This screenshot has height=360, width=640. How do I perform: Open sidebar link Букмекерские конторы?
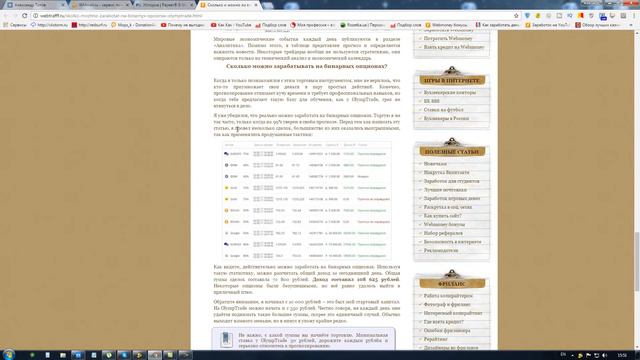[x=449, y=93]
